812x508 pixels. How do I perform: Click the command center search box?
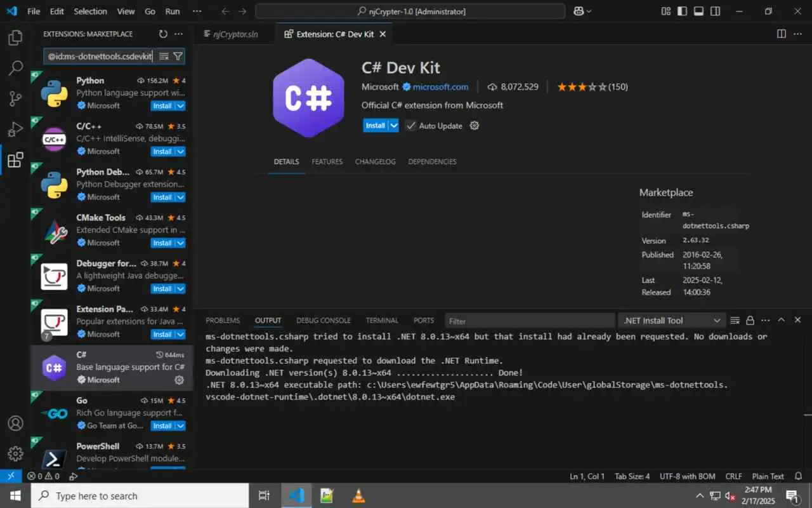click(x=410, y=11)
